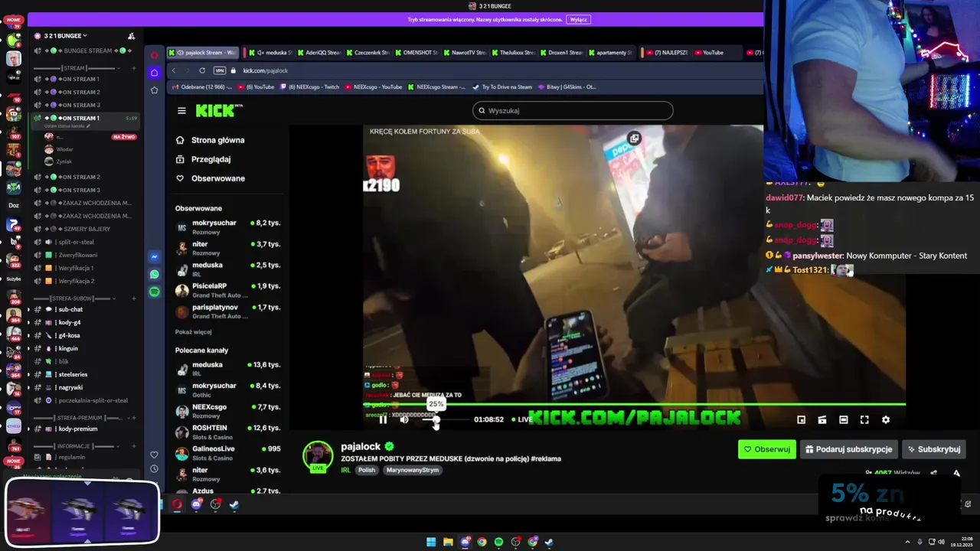Screen dimensions: 980x551
Task: Open recommended ROSHTEIN channel
Action: 228,432
